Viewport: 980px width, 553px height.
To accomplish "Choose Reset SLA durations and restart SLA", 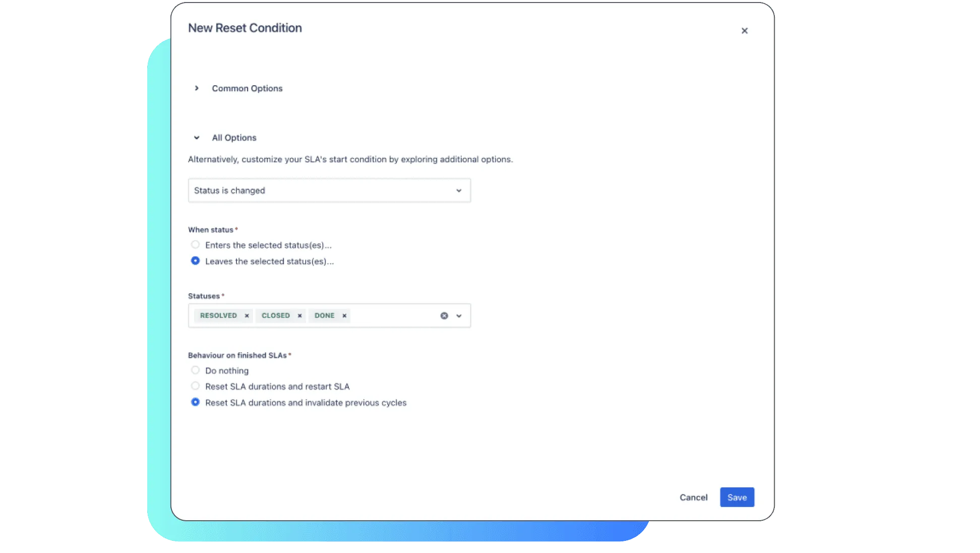I will (195, 386).
